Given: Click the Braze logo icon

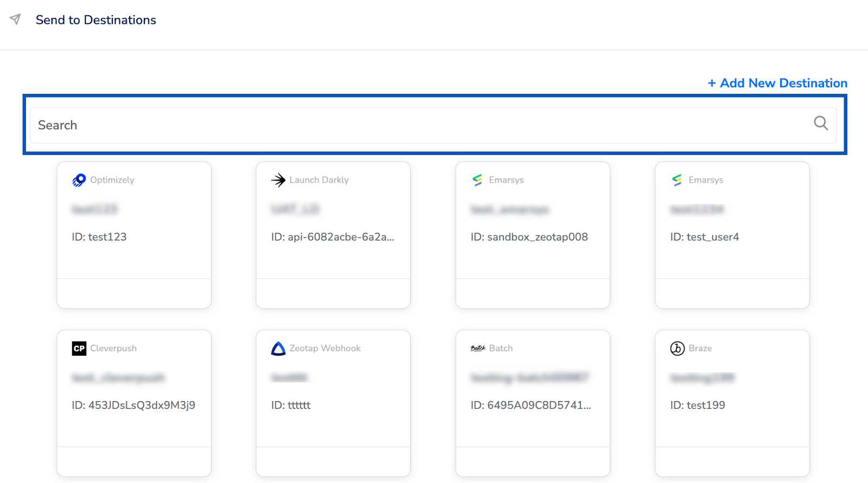Looking at the screenshot, I should coord(677,349).
